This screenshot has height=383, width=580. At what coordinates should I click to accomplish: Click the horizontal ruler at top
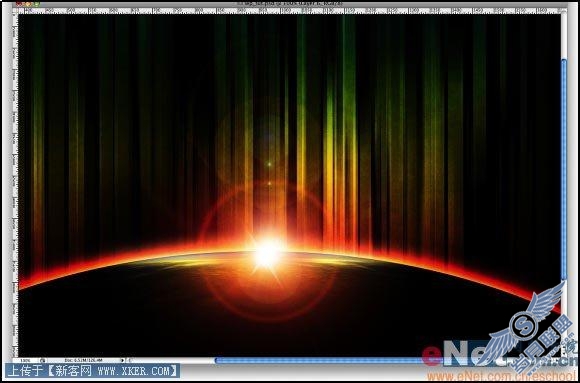(290, 11)
